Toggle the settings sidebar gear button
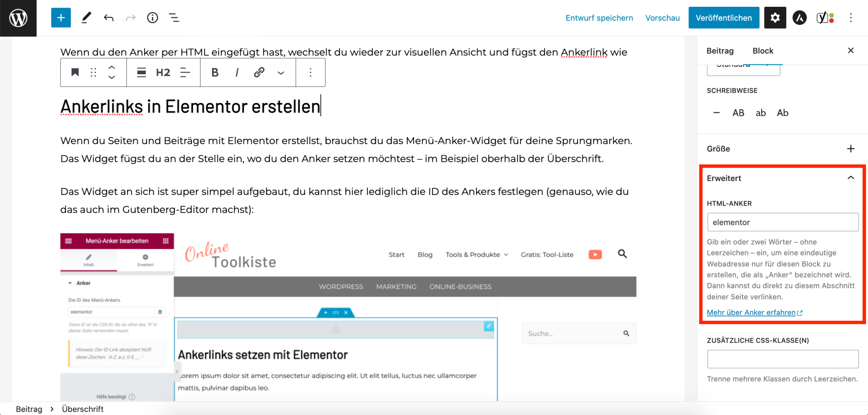This screenshot has height=415, width=868. pos(775,18)
